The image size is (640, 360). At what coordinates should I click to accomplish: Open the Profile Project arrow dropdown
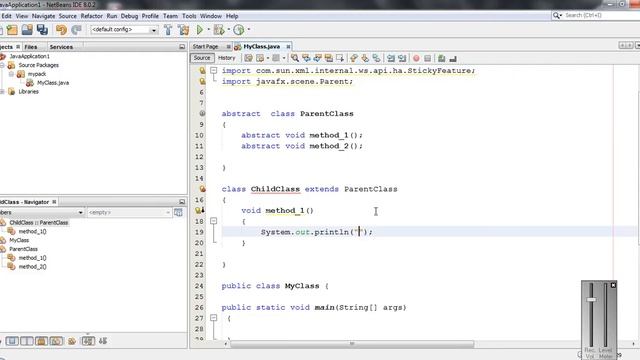point(248,29)
